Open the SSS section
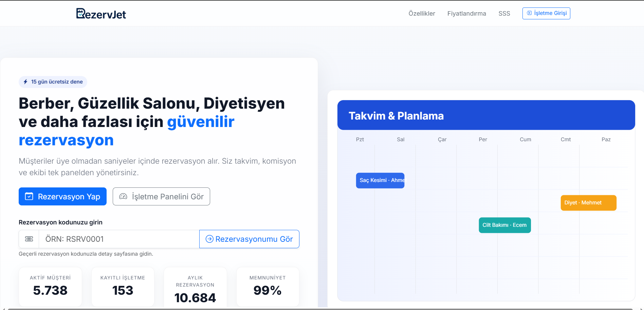The image size is (644, 310). coord(504,14)
